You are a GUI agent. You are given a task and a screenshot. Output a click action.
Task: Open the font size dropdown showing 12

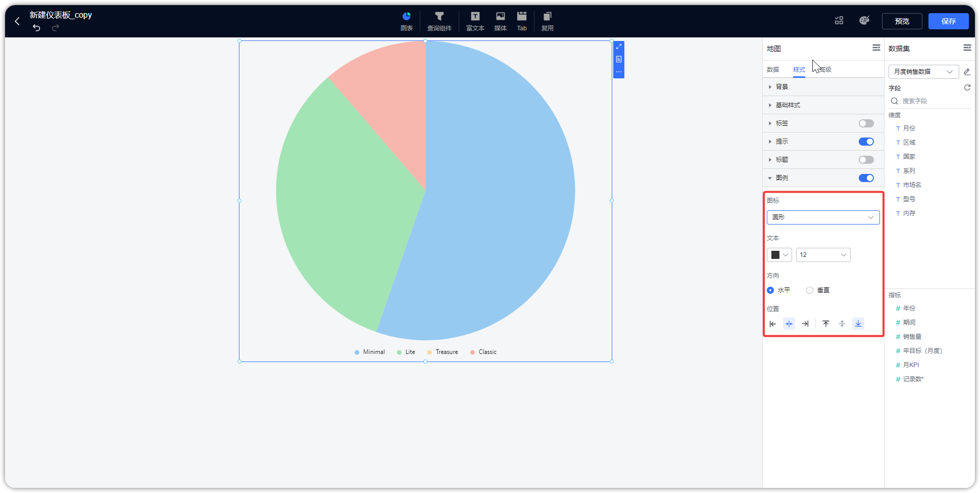823,255
